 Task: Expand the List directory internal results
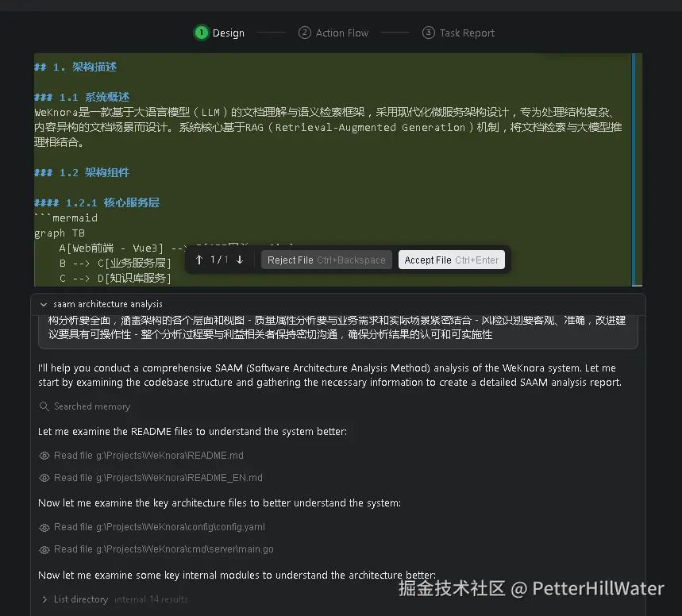(x=44, y=599)
